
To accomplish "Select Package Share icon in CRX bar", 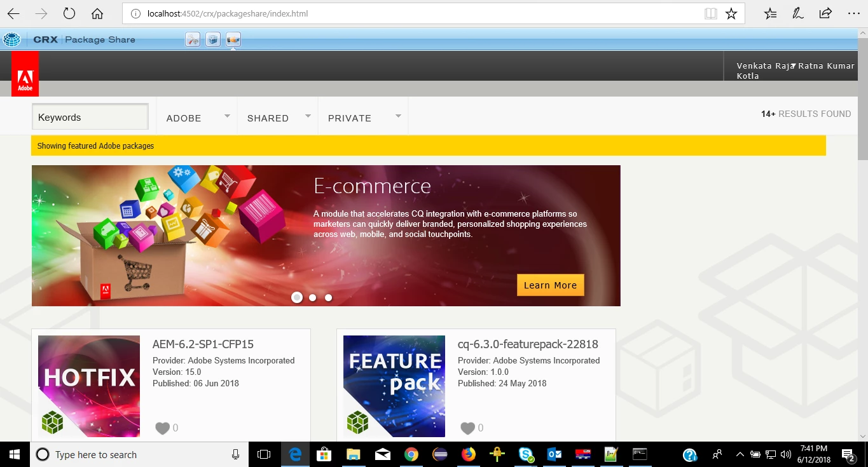I will click(233, 39).
